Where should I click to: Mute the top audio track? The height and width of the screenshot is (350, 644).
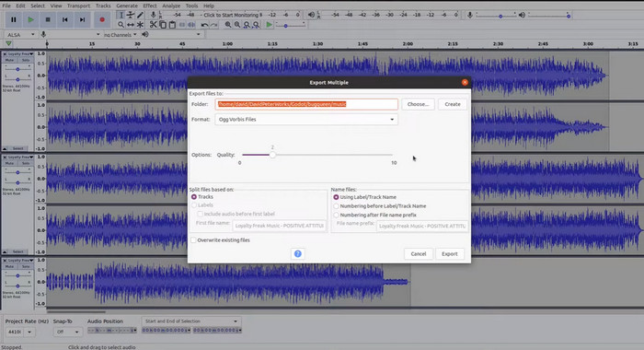[x=9, y=60]
